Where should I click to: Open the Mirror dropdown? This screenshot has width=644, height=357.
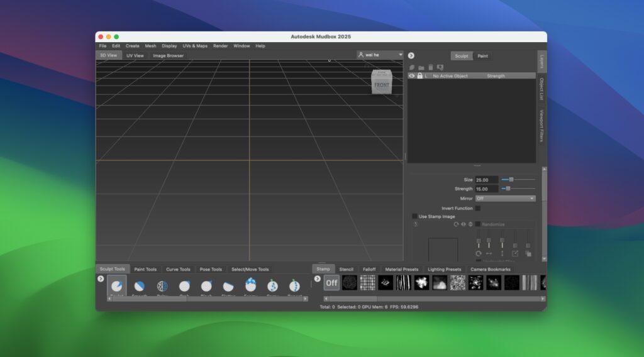pos(505,199)
